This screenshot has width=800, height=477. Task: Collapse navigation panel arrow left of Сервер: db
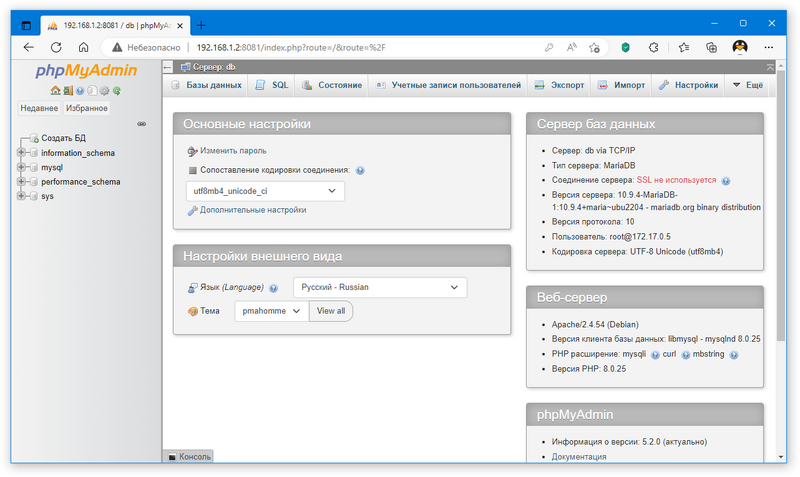[168, 67]
